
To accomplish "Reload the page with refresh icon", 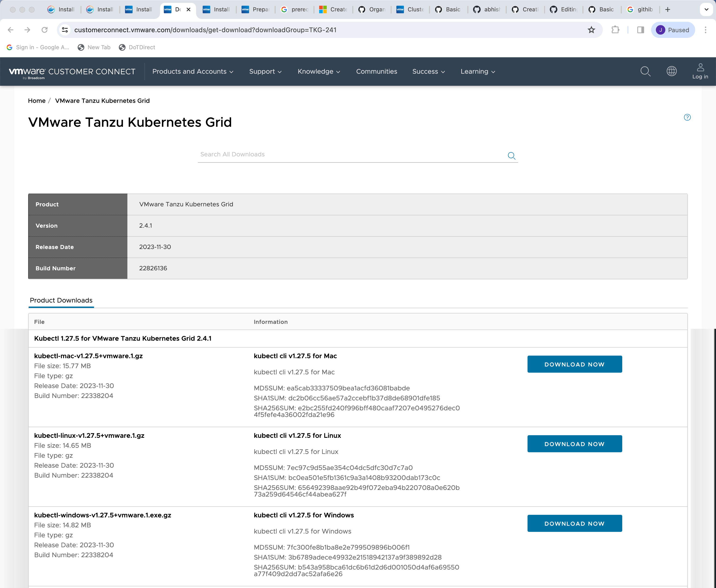I will pyautogui.click(x=44, y=30).
